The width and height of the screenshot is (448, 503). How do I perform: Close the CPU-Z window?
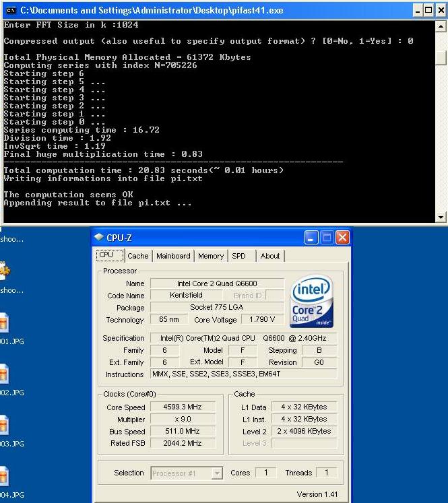click(x=342, y=238)
